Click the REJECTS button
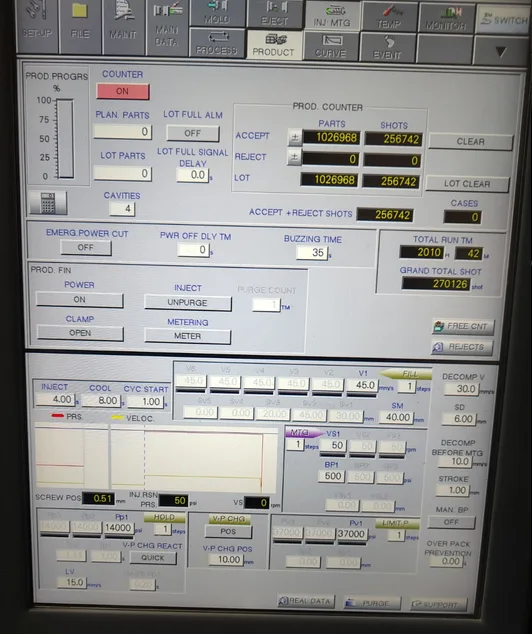Image resolution: width=532 pixels, height=634 pixels. (462, 347)
